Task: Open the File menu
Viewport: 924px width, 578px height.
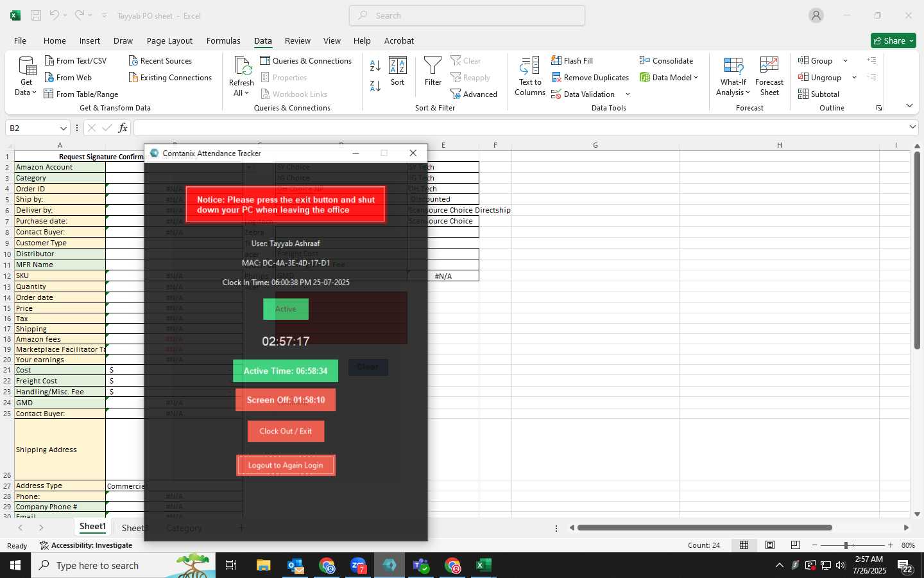Action: pyautogui.click(x=20, y=40)
